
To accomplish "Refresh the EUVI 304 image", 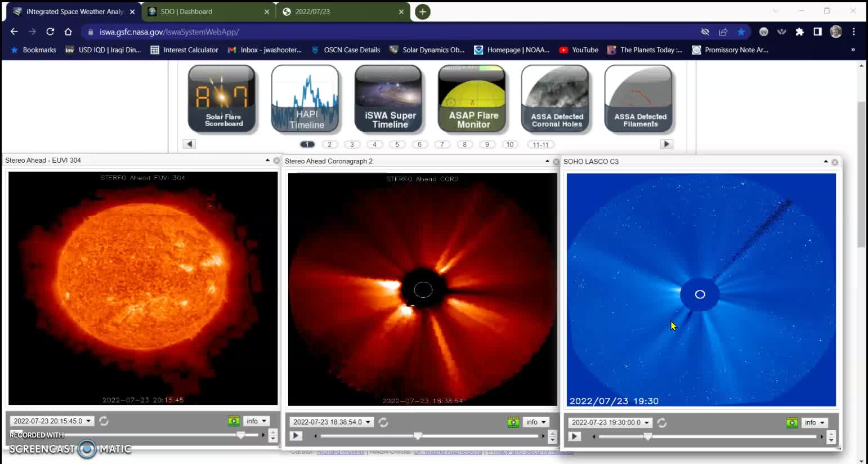I will pos(104,421).
